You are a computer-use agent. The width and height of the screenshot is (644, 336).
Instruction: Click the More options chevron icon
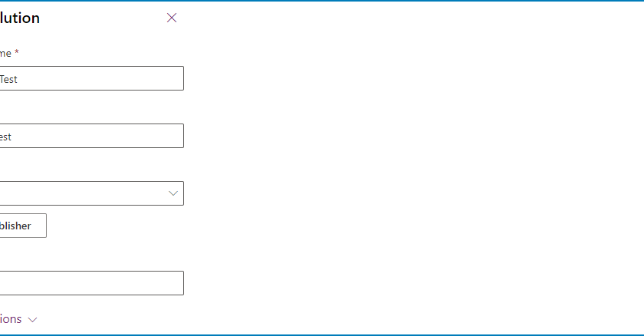[x=32, y=319]
